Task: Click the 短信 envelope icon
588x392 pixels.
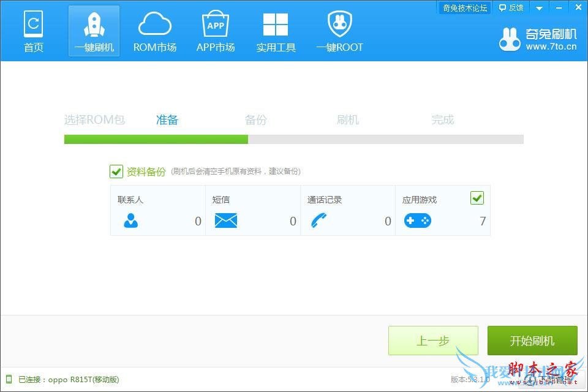Action: pyautogui.click(x=226, y=221)
